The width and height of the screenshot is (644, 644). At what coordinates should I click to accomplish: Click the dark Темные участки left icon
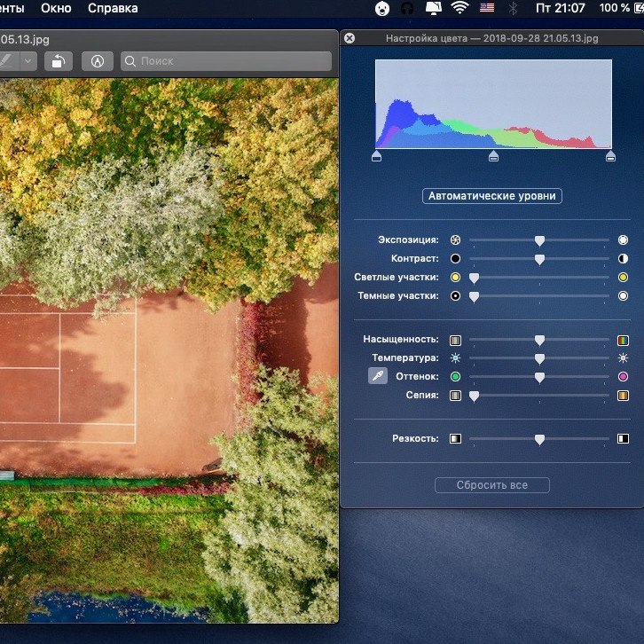(455, 295)
